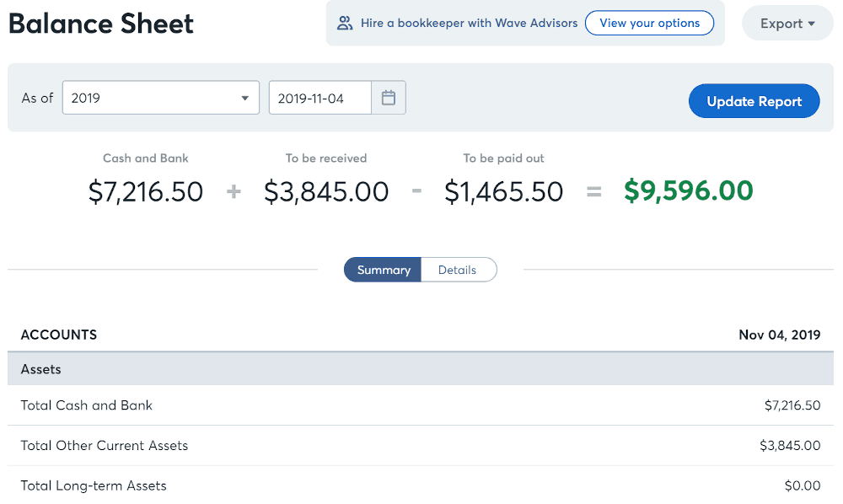
Task: Switch to the Details view toggle
Action: tap(458, 270)
